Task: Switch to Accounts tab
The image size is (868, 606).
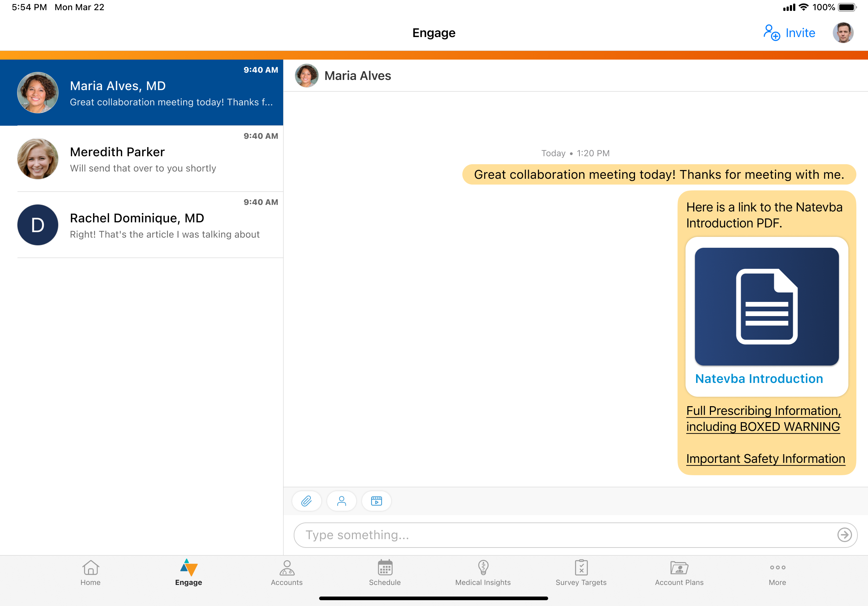Action: click(x=286, y=572)
